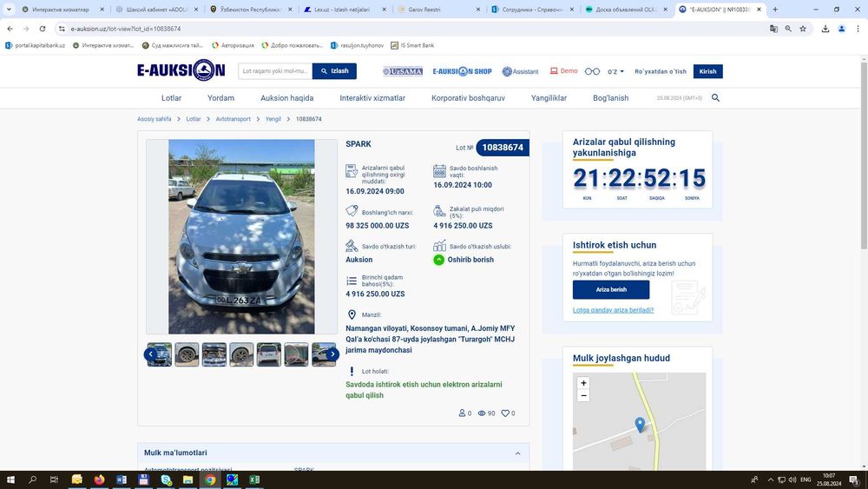Click the main Spark car photo

pos(241,236)
